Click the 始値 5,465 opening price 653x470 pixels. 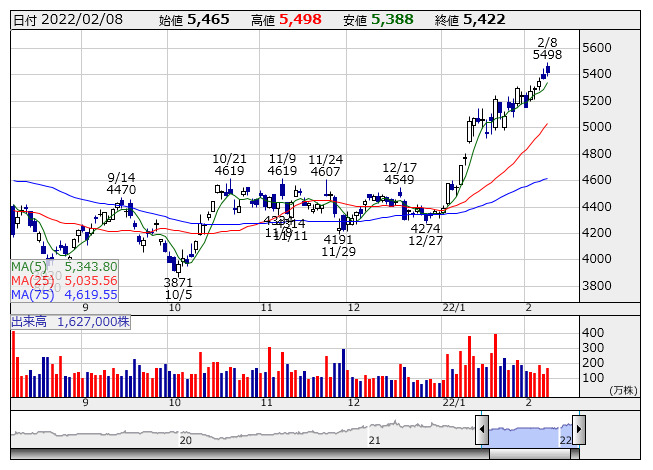point(194,20)
